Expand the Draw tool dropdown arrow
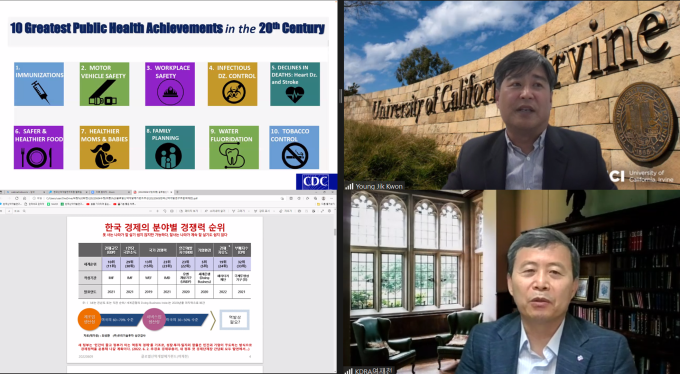The width and height of the screenshot is (680, 374). [x=249, y=211]
